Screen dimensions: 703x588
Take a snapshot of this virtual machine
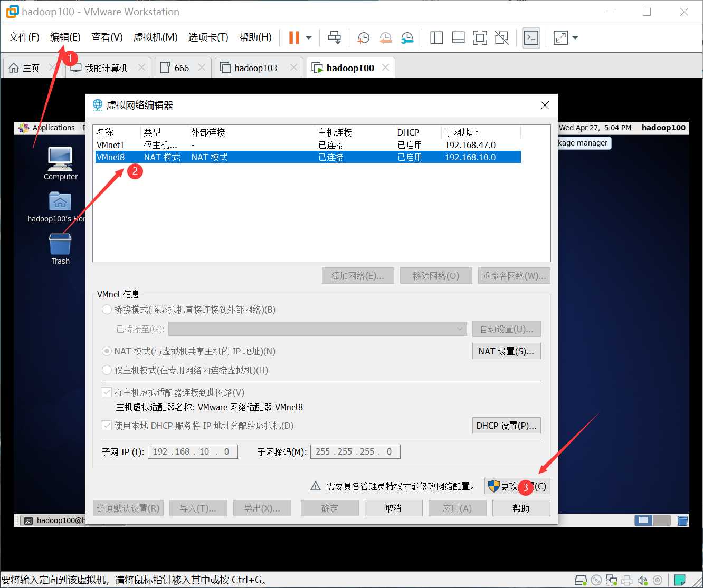click(x=363, y=37)
